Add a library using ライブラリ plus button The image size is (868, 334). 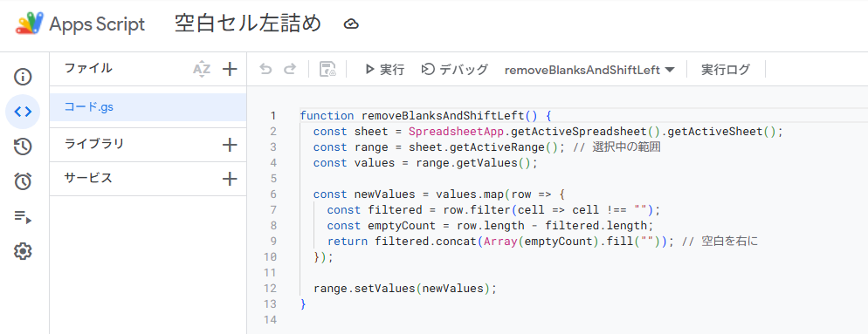229,145
